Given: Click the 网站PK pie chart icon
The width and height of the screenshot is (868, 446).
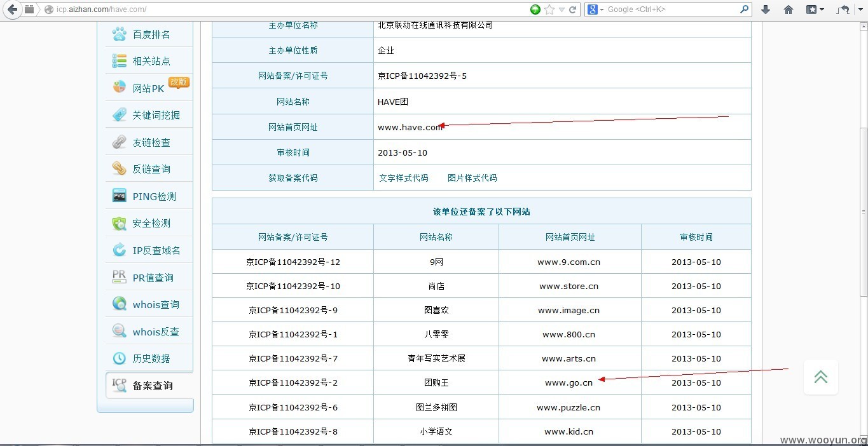Looking at the screenshot, I should click(x=119, y=88).
